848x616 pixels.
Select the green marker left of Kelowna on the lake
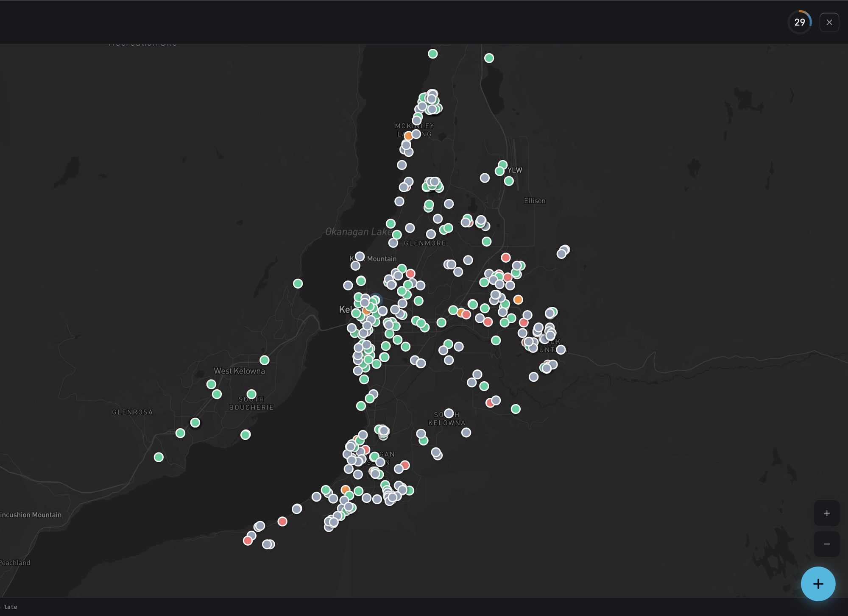click(298, 283)
